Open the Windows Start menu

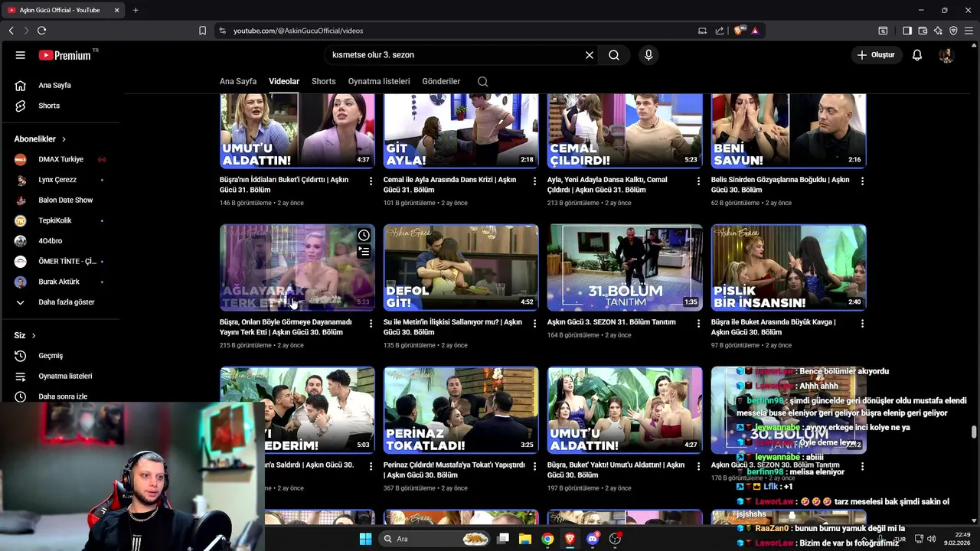(x=365, y=539)
